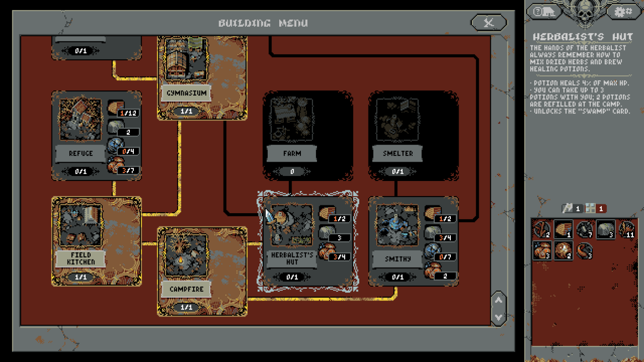This screenshot has width=644, height=362.
Task: Select the Refuge building card
Action: coord(96,136)
